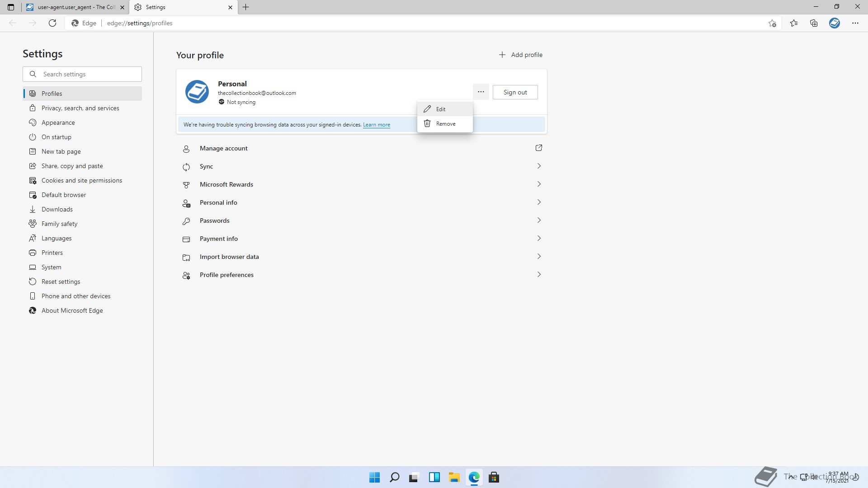The image size is (868, 488).
Task: Click the Sync row icon
Action: (186, 167)
